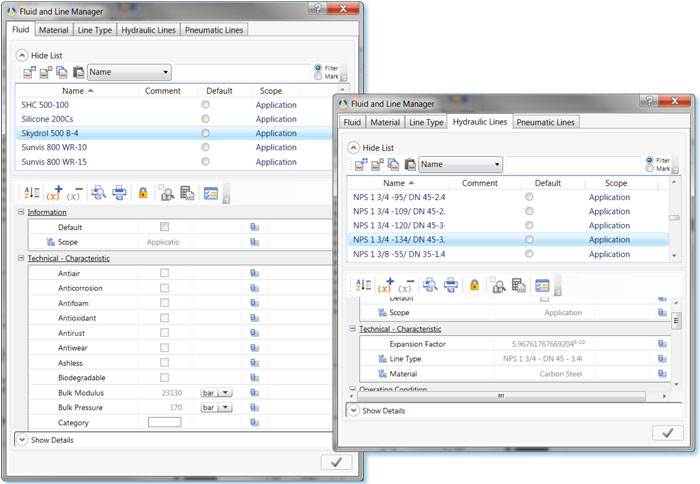This screenshot has width=700, height=484.
Task: Click the blue checklist icon in right window toolbar
Action: pos(542,285)
